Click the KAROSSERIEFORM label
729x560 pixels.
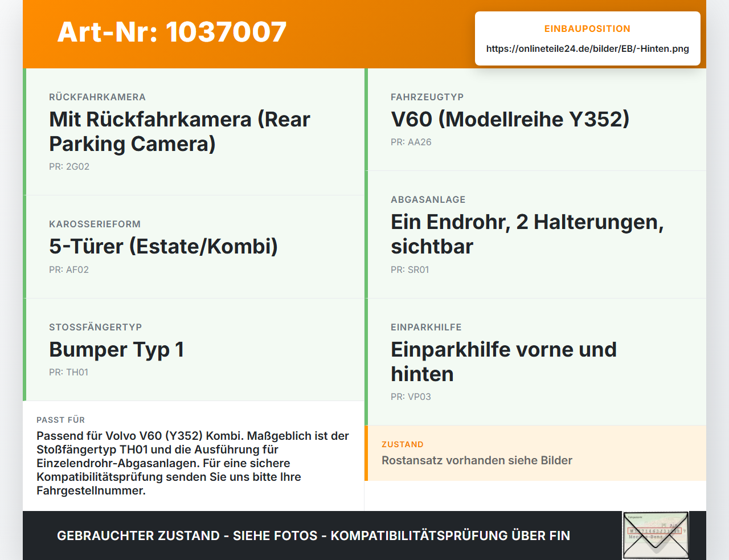tap(95, 224)
